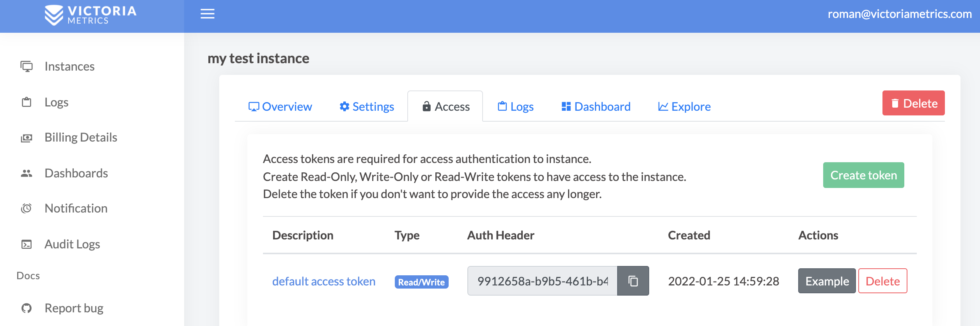980x326 pixels.
Task: Copy the auth header token
Action: coord(633,281)
